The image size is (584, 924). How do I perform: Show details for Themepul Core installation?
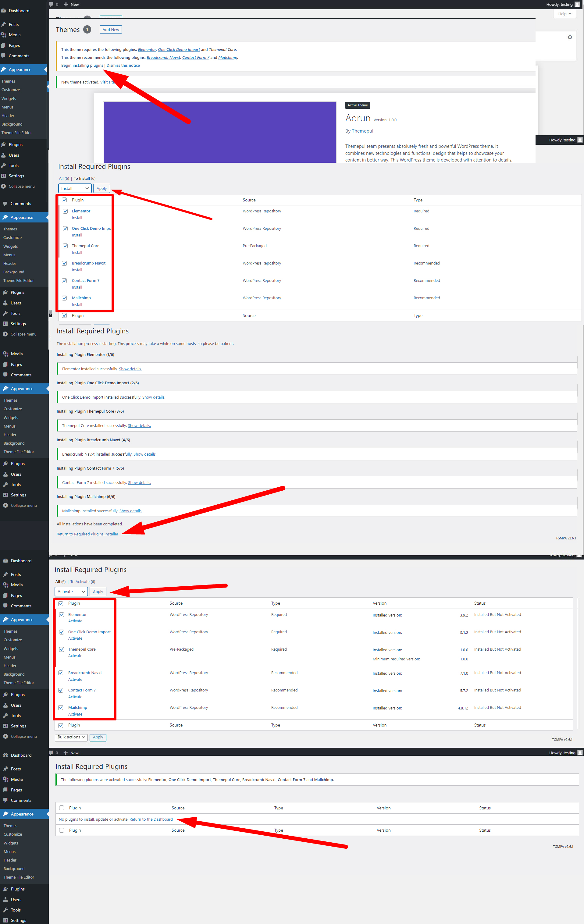tap(139, 426)
